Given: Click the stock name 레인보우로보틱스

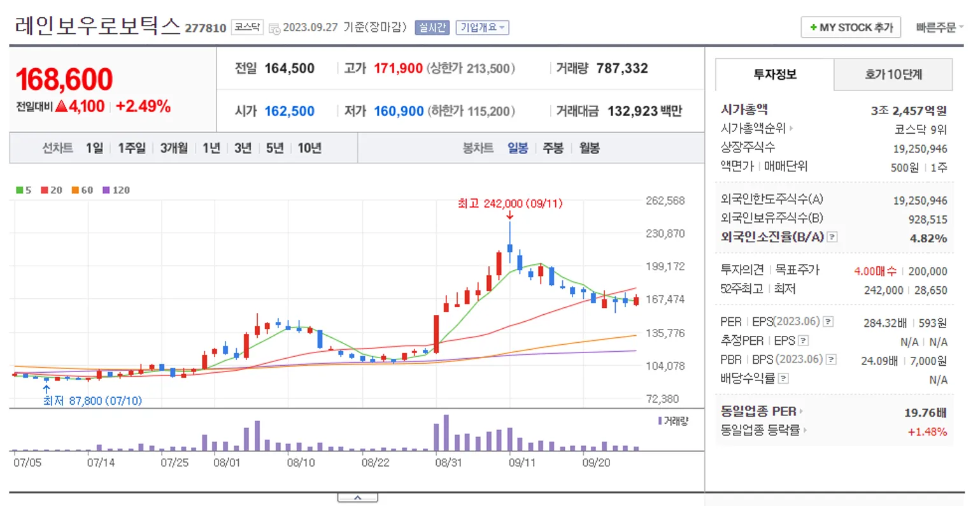Looking at the screenshot, I should (x=97, y=26).
